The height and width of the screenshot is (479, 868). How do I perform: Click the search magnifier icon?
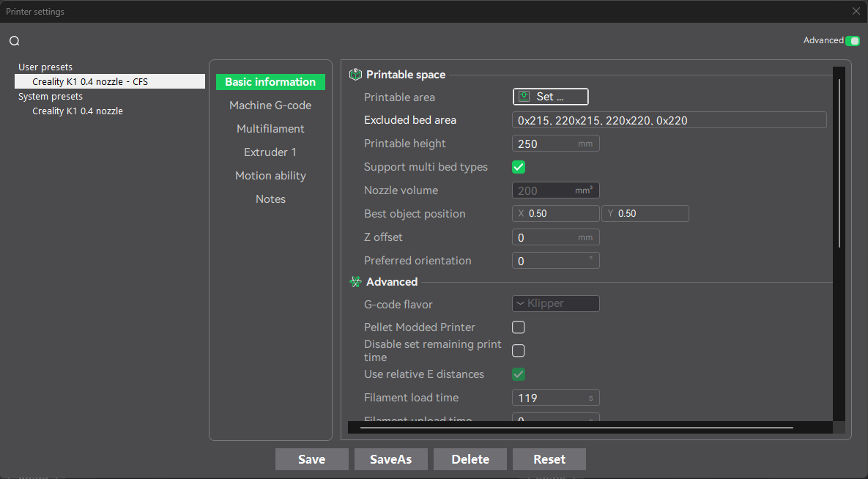pos(15,41)
